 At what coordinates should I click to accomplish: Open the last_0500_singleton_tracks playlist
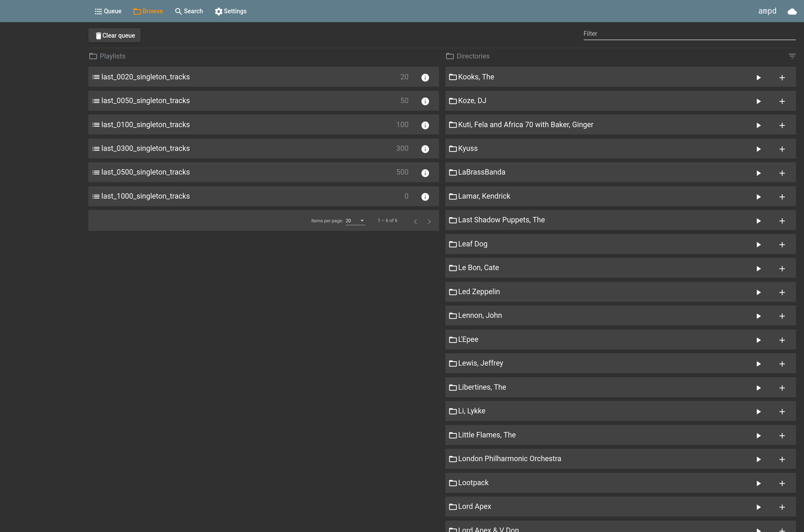tap(263, 172)
